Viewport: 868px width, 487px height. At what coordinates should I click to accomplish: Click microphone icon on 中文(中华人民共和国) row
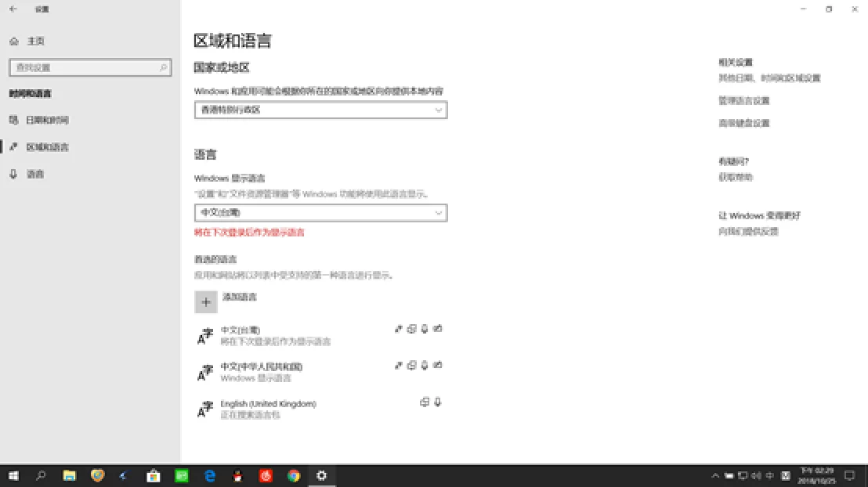[x=425, y=365]
